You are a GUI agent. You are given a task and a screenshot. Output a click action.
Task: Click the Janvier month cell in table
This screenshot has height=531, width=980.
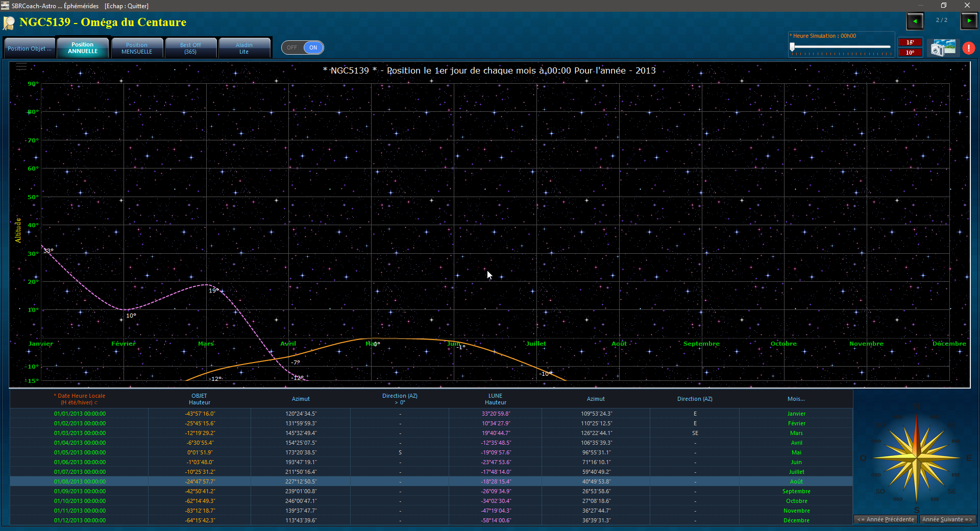click(796, 414)
